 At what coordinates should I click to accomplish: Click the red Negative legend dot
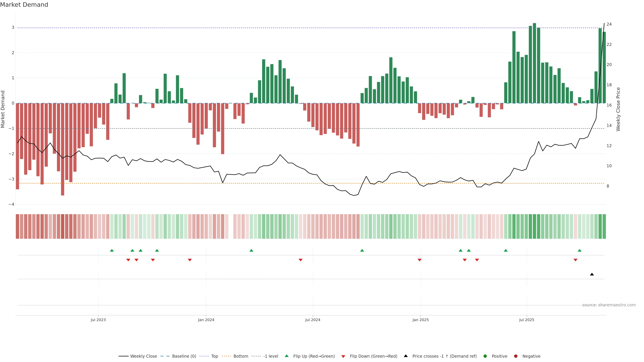(x=516, y=356)
